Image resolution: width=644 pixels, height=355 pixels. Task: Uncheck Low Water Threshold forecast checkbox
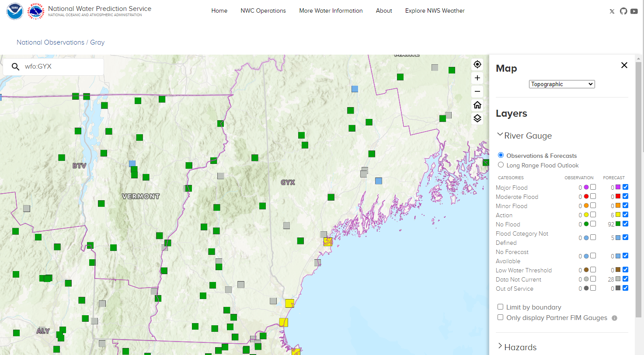click(625, 270)
